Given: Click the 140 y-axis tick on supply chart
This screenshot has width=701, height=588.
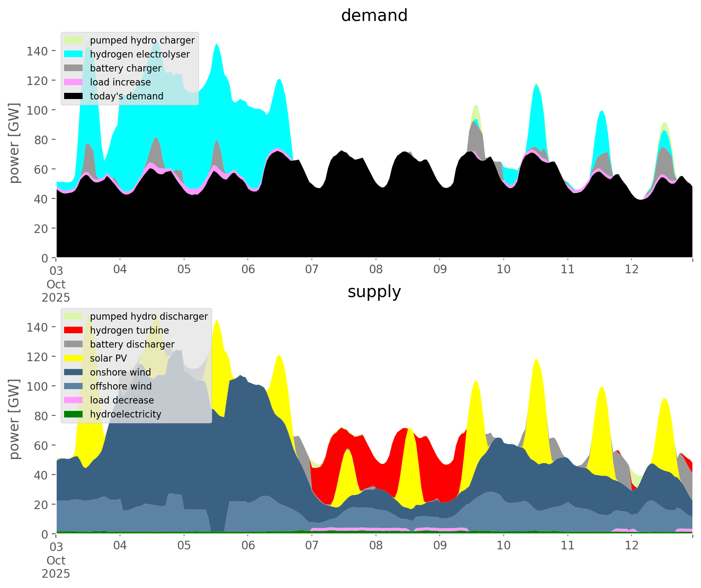Looking at the screenshot, I should (35, 327).
